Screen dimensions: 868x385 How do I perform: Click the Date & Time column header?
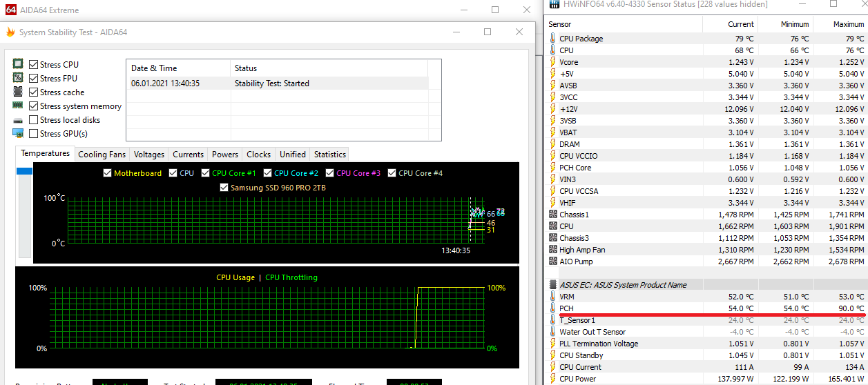point(178,68)
